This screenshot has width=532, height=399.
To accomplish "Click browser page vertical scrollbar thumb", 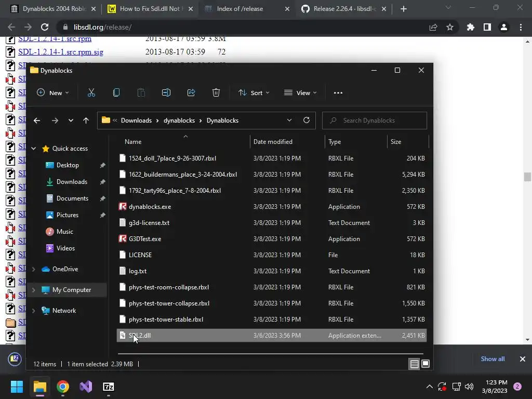I will [527, 177].
